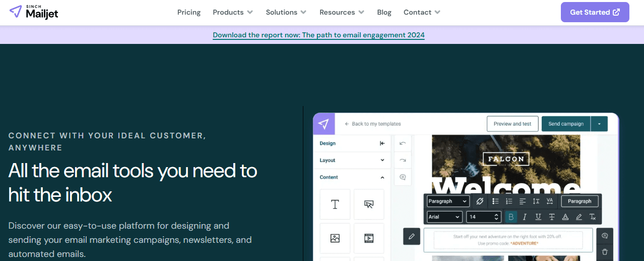Click the Paragraph button in toolbar
The image size is (644, 261).
(x=579, y=201)
